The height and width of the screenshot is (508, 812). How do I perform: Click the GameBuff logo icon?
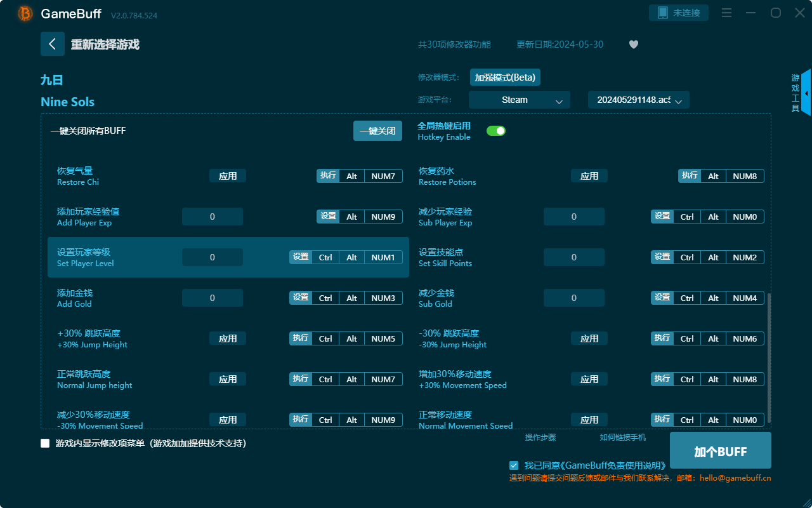[x=25, y=13]
